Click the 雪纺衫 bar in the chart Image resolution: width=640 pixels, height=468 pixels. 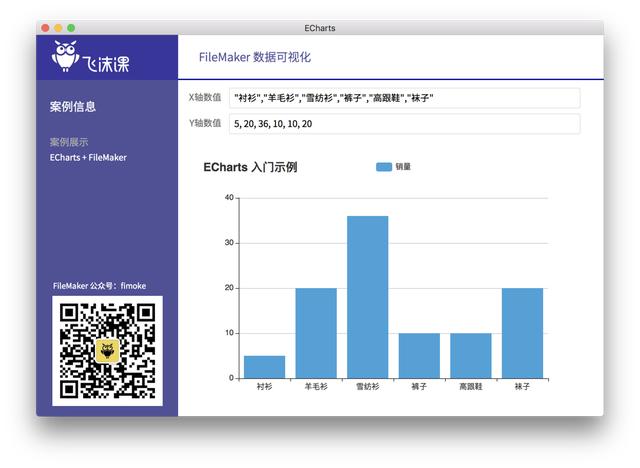pos(368,297)
